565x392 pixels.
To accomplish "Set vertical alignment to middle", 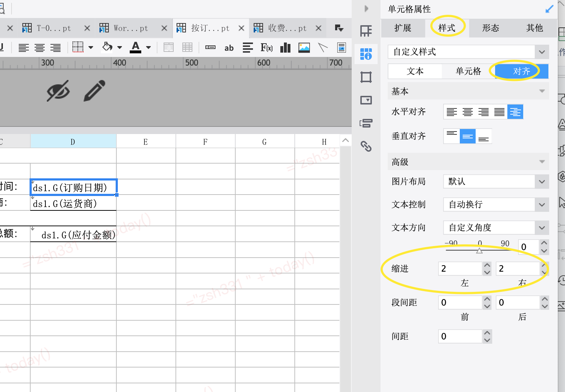I will click(467, 136).
